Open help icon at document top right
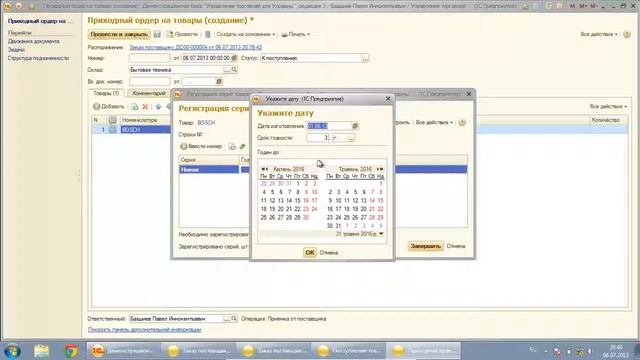This screenshot has width=640, height=360. tap(627, 34)
